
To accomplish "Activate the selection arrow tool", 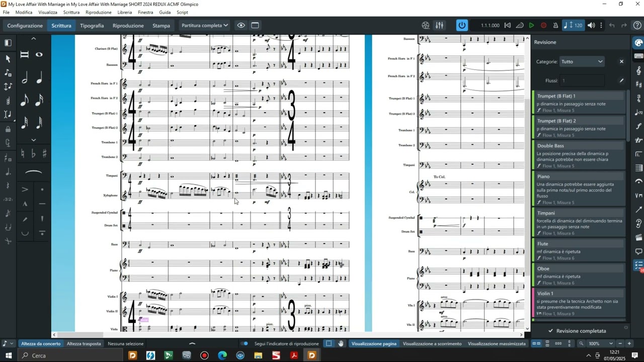I will [8, 59].
